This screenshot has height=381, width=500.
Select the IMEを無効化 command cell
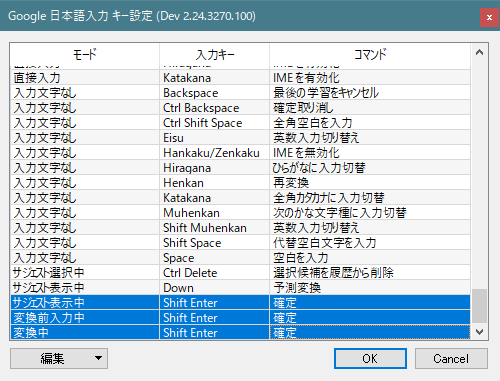370,153
